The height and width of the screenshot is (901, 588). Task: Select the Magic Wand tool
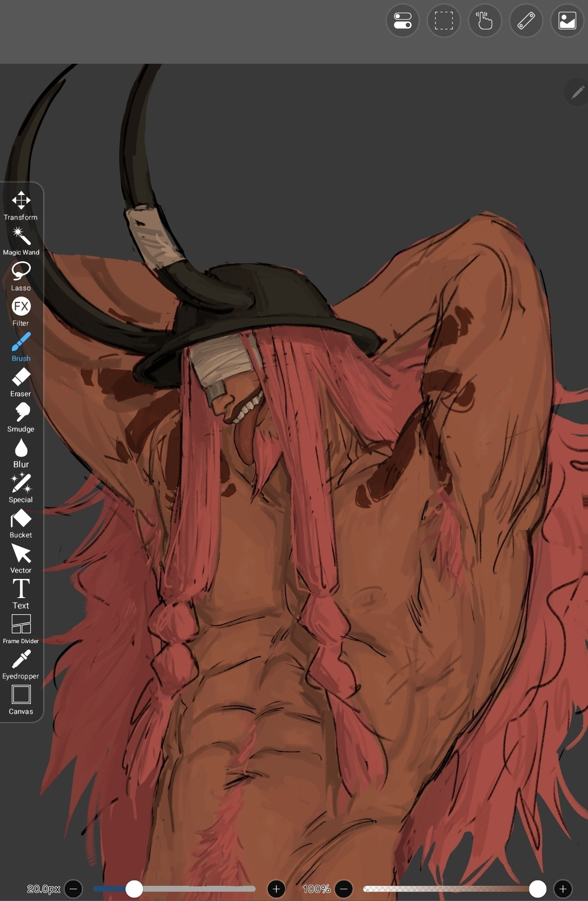click(x=21, y=241)
